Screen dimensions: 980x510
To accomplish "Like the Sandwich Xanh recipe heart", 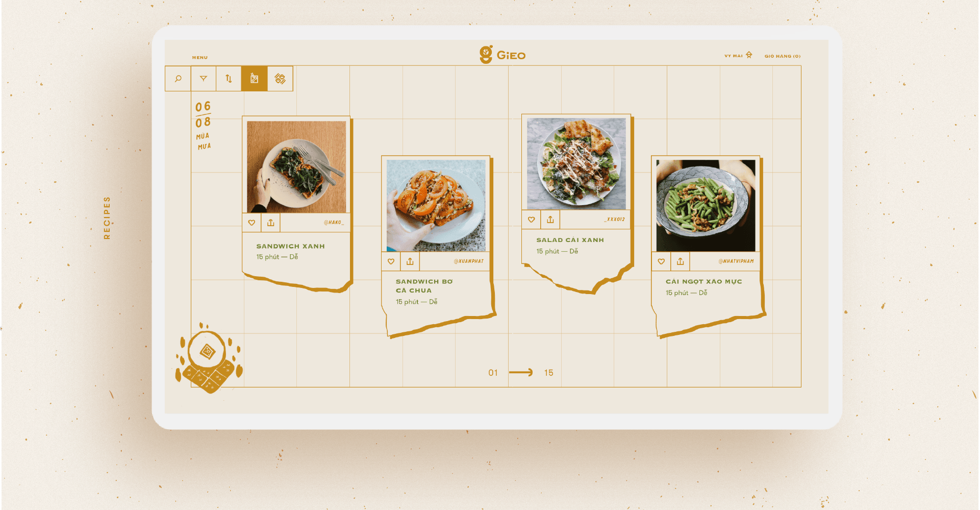I will pyautogui.click(x=252, y=223).
